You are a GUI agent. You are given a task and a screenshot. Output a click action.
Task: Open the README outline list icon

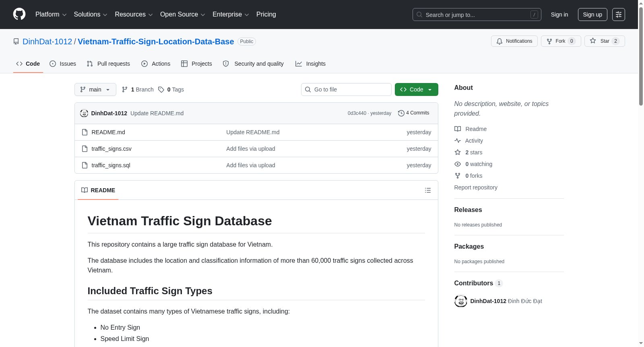coord(428,190)
